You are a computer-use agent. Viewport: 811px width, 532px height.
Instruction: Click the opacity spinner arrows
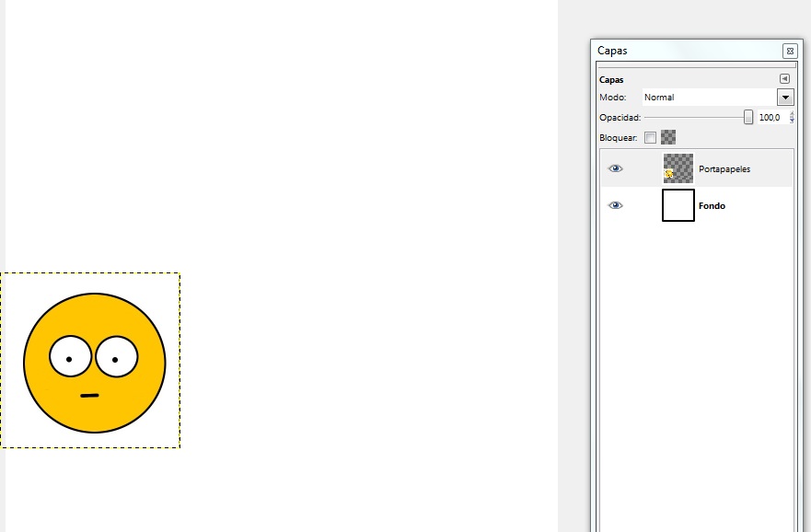pos(792,118)
